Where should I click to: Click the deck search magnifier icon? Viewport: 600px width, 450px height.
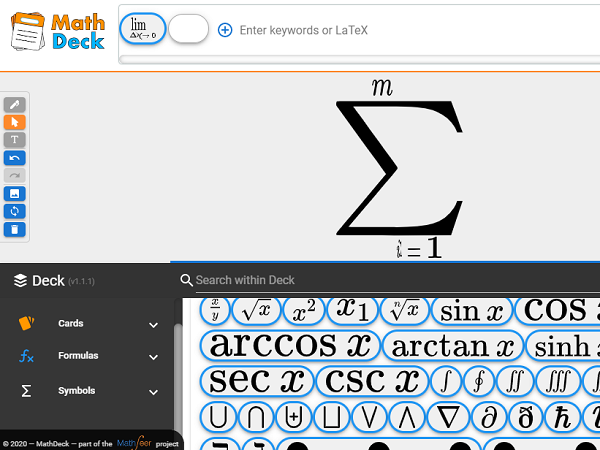point(186,280)
